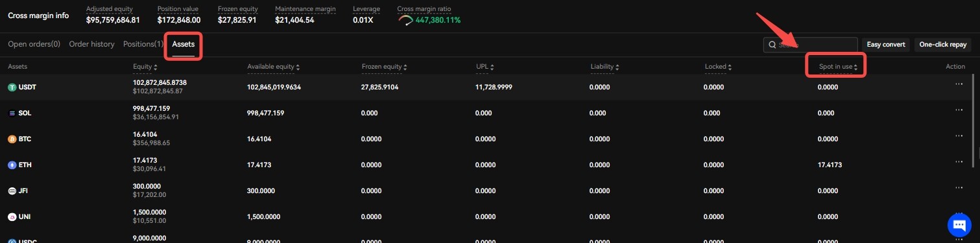The image size is (980, 243).
Task: Open action menu for ETH row
Action: tap(959, 162)
